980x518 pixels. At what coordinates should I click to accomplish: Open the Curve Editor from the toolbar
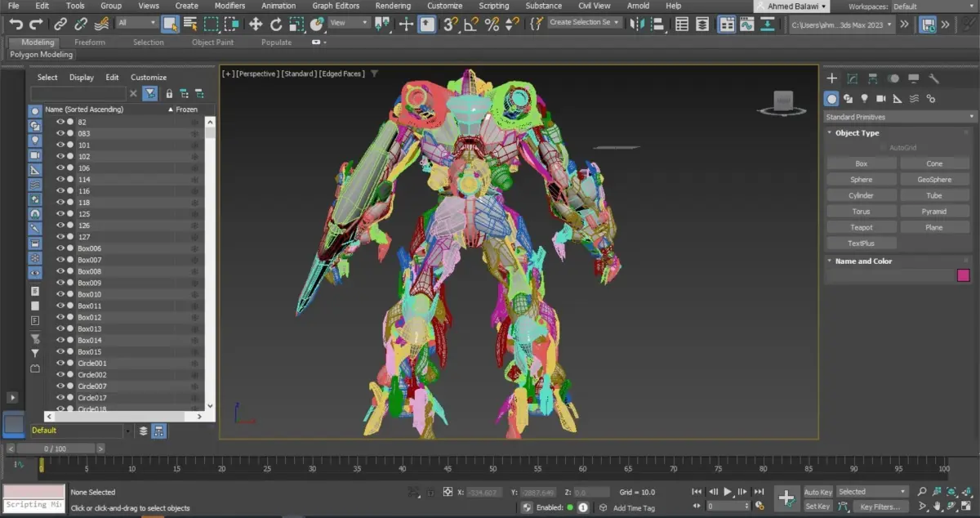click(x=746, y=24)
